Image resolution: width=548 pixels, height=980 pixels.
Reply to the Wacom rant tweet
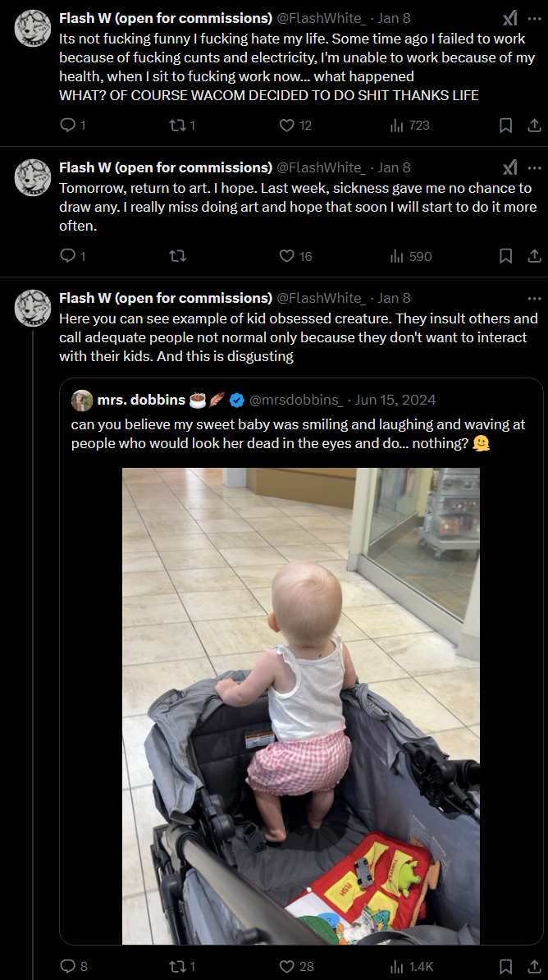69,126
